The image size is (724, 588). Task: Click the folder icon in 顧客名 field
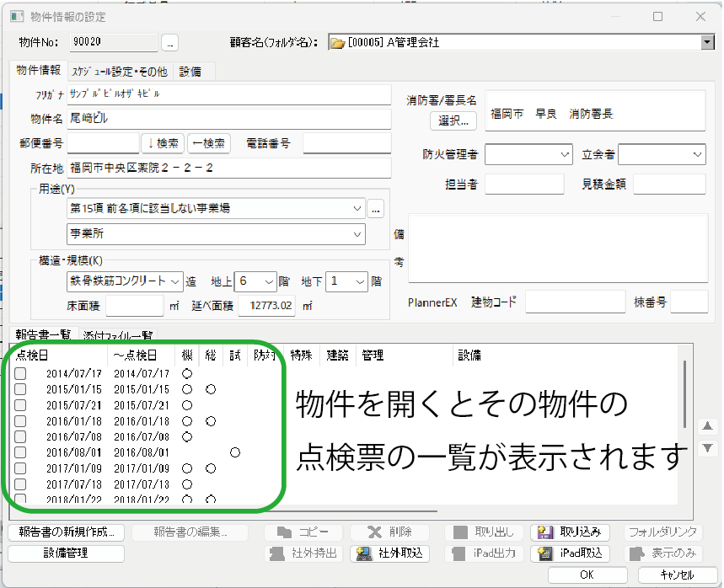337,42
